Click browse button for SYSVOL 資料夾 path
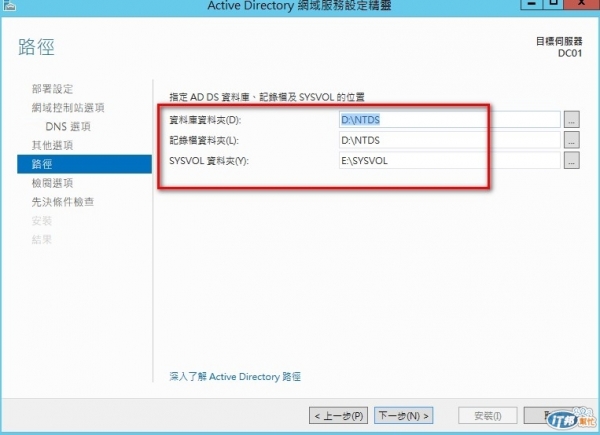600x435 pixels. coord(571,161)
